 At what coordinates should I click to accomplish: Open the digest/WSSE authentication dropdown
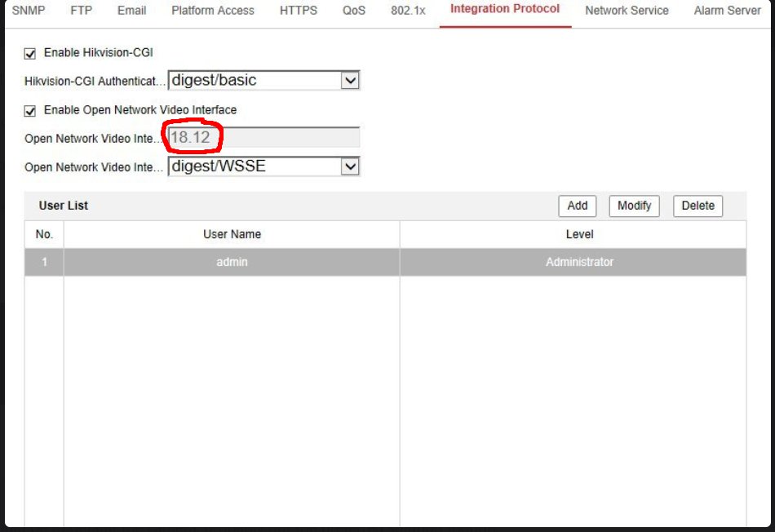[263, 166]
